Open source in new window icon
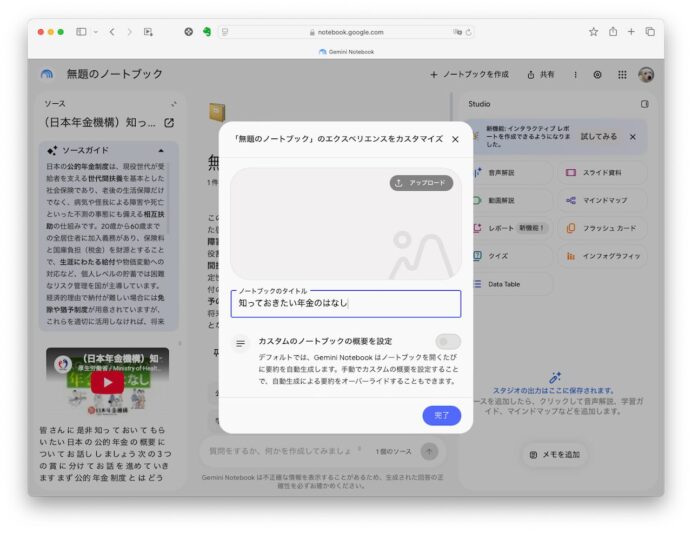Screen dimensions: 692x533 pos(169,123)
